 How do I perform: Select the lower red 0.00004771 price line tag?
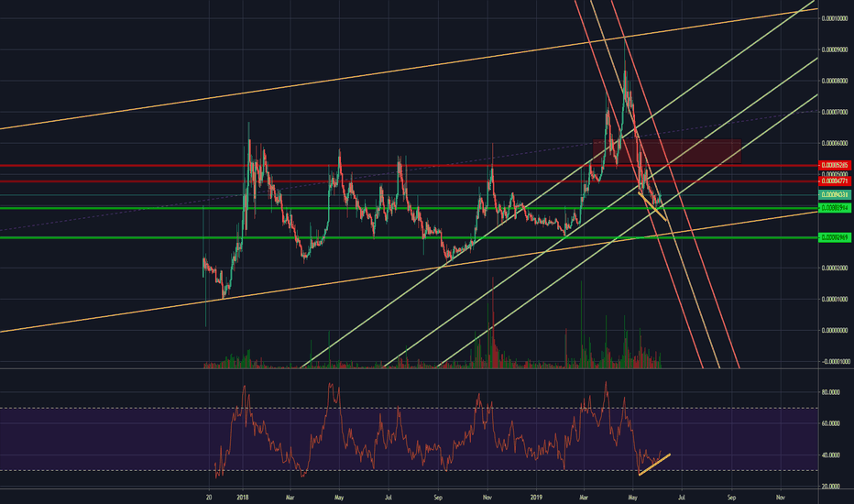835,181
